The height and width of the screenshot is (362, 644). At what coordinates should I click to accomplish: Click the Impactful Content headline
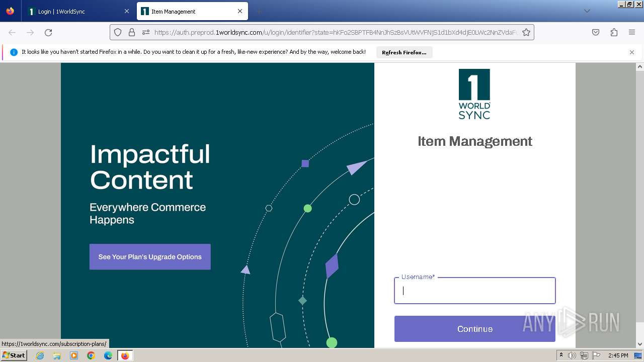coord(150,167)
